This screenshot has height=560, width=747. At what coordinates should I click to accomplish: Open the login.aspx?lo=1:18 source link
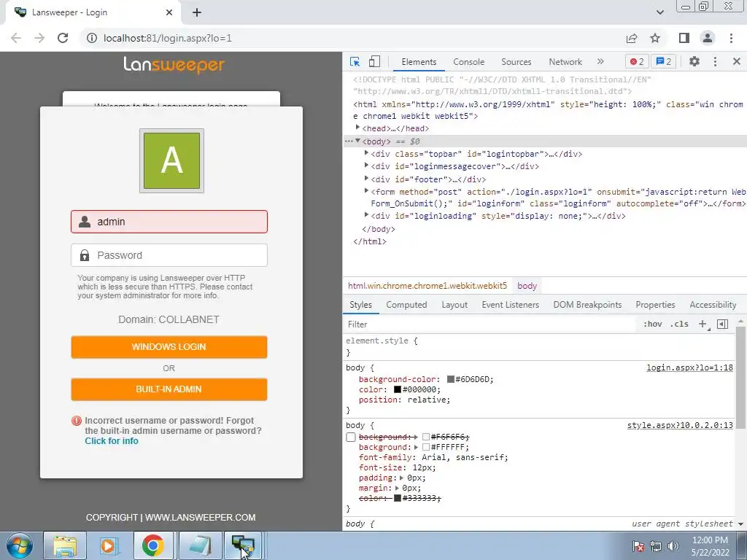[x=689, y=367]
